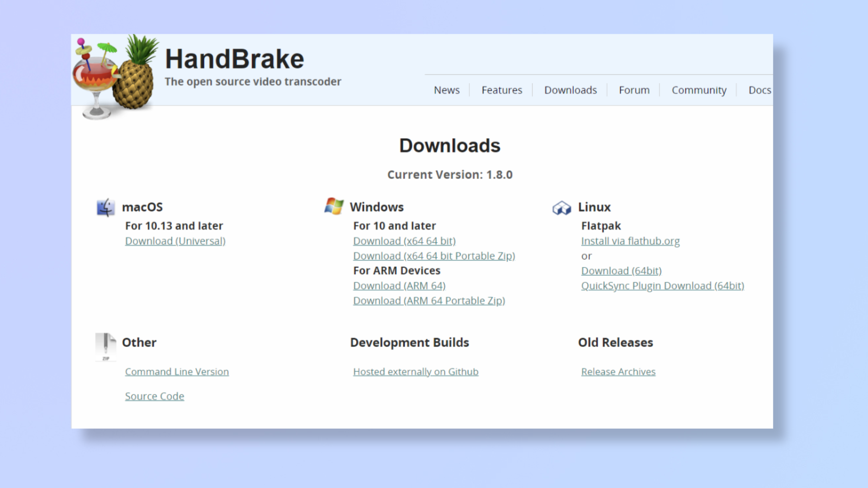
Task: Download x64 64 bit Portable Zip
Action: [x=434, y=256]
